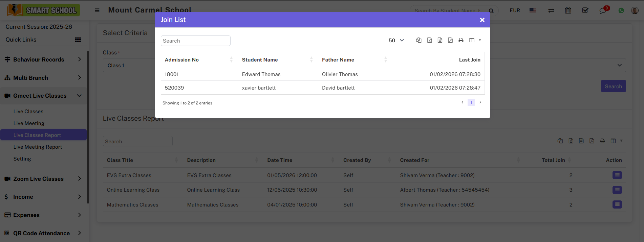Open the EUR currency selector

pyautogui.click(x=515, y=10)
